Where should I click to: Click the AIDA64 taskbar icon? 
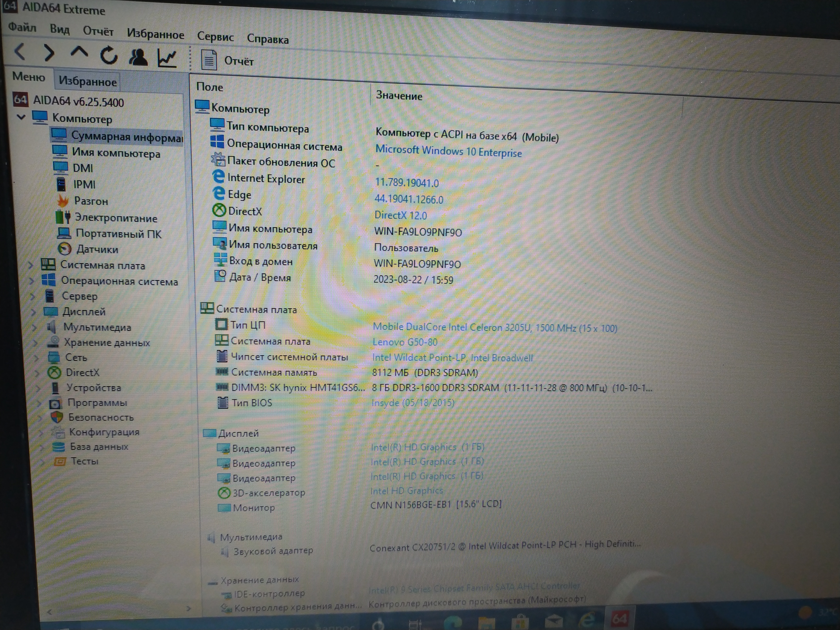click(x=619, y=619)
